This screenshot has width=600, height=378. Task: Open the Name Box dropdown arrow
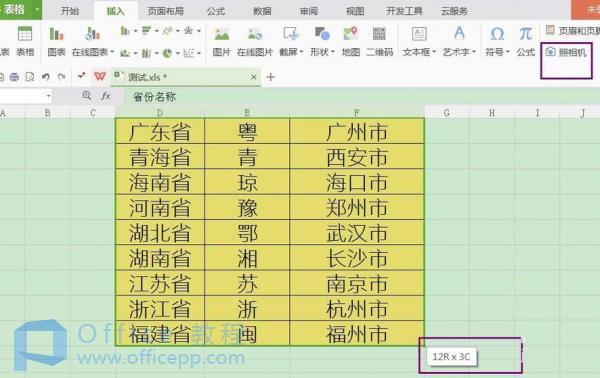point(48,96)
